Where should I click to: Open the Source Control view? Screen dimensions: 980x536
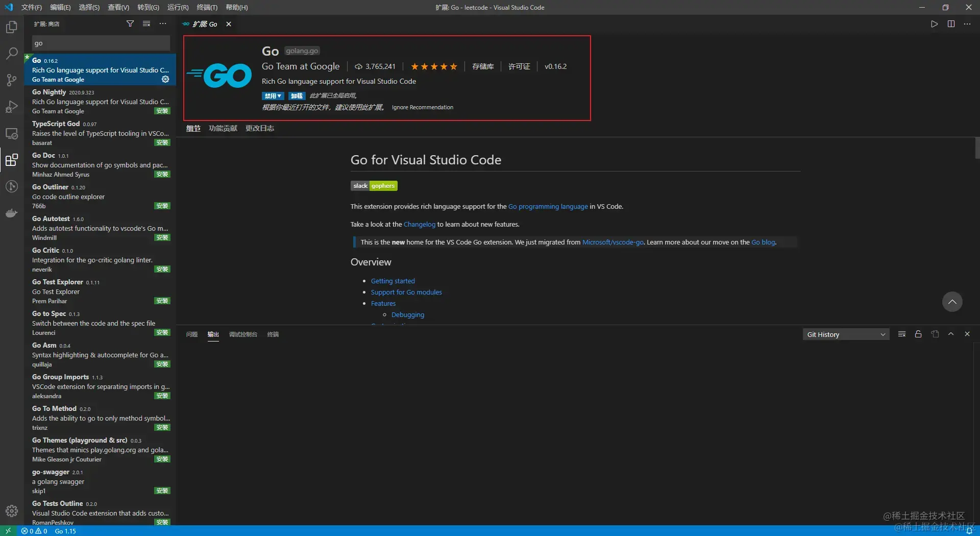click(x=12, y=80)
